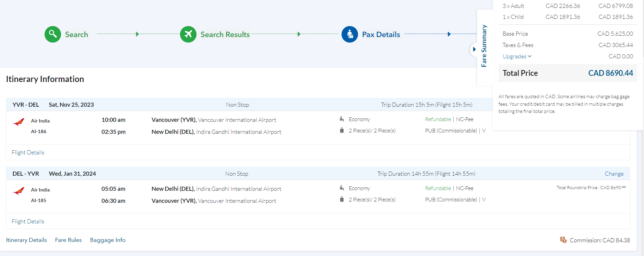Collapse the Fare Summary panel arrow
This screenshot has width=644, height=256.
pos(474,49)
